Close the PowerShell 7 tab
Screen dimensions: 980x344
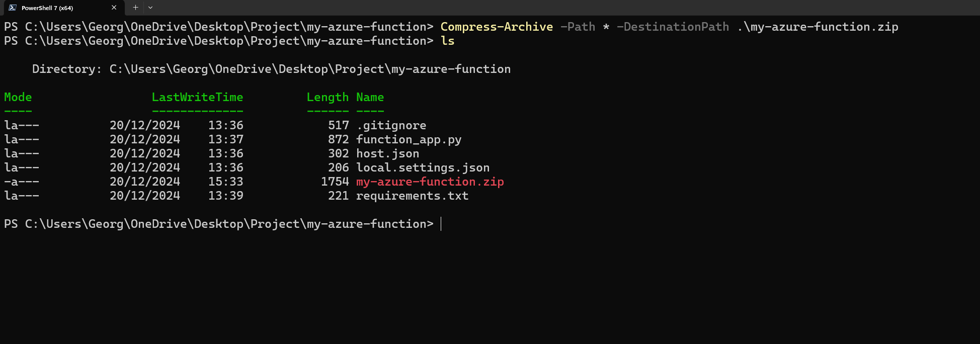(x=114, y=8)
